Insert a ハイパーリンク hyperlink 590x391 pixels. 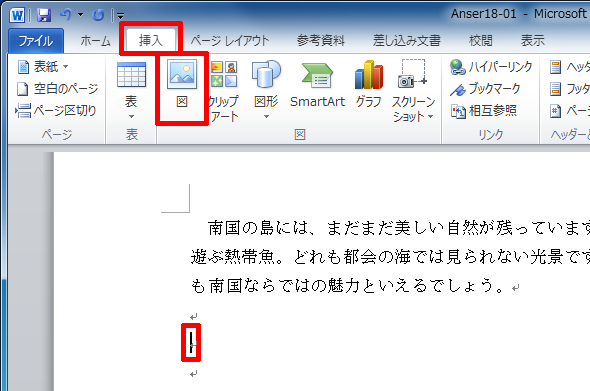click(491, 67)
